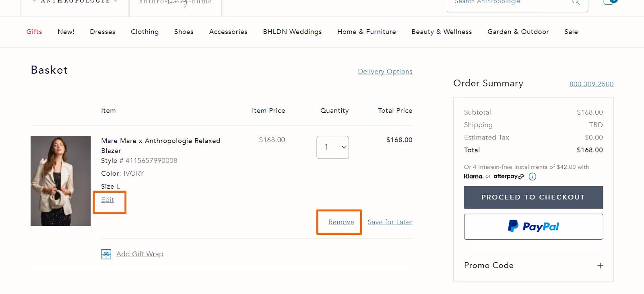Select BHLDN Weddings from the navigation
Image resolution: width=644 pixels, height=294 pixels.
[292, 32]
